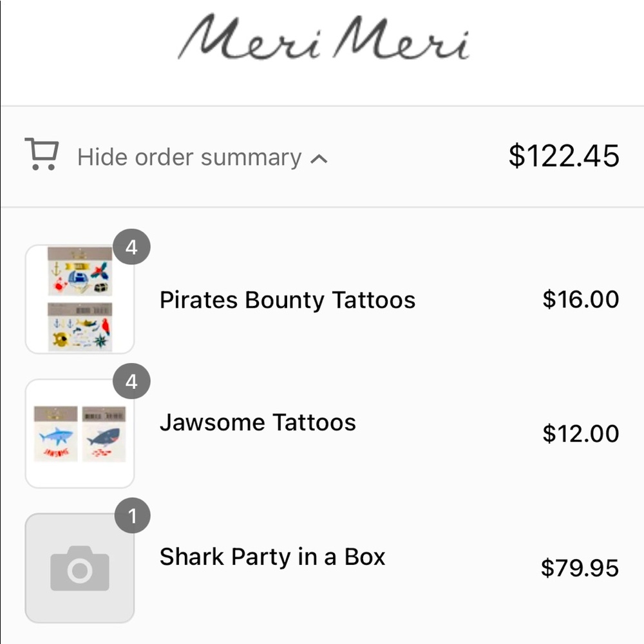Click the quantity badge showing 1
This screenshot has width=644, height=644.
click(x=133, y=515)
